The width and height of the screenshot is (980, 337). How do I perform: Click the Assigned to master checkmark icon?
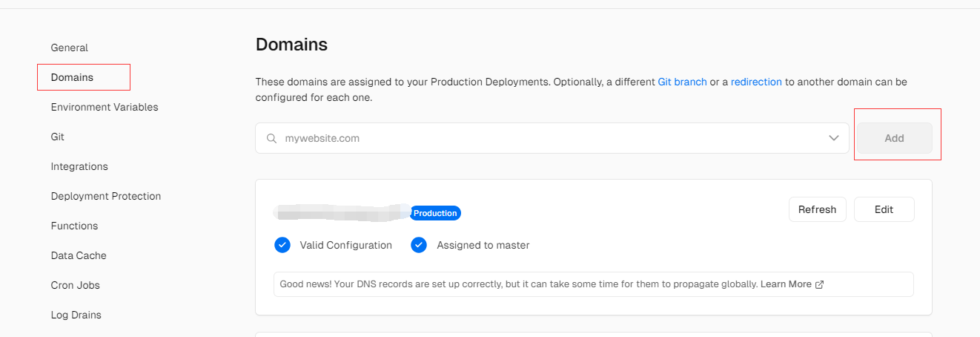[x=419, y=245]
